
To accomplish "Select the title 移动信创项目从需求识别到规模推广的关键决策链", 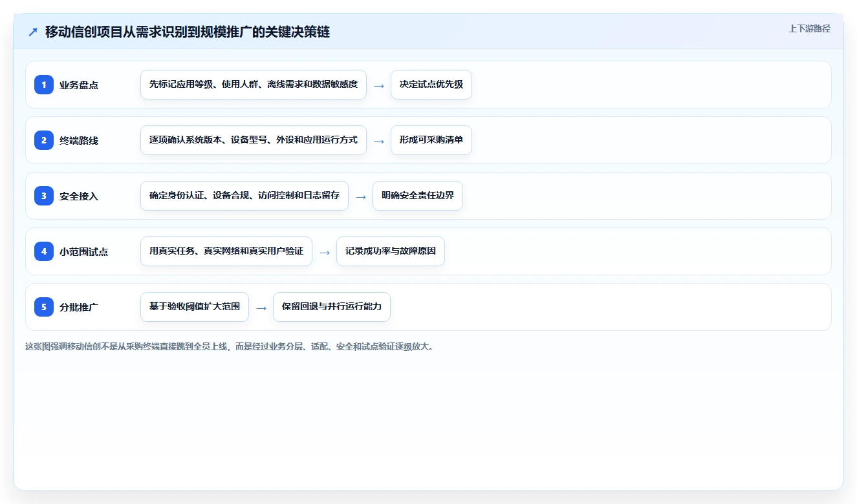I will pyautogui.click(x=188, y=32).
